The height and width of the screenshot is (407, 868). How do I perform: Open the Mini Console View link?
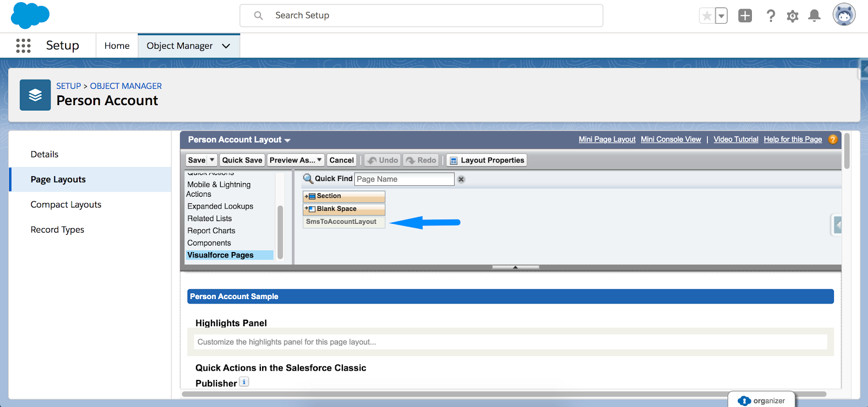[x=671, y=139]
